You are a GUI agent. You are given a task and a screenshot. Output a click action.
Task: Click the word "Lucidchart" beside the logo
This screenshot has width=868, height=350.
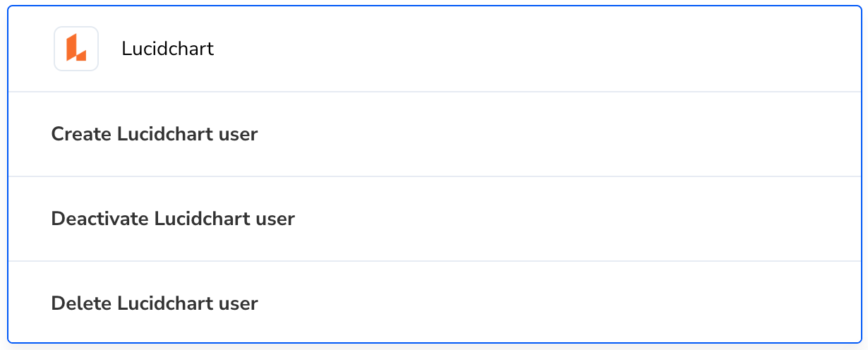168,49
